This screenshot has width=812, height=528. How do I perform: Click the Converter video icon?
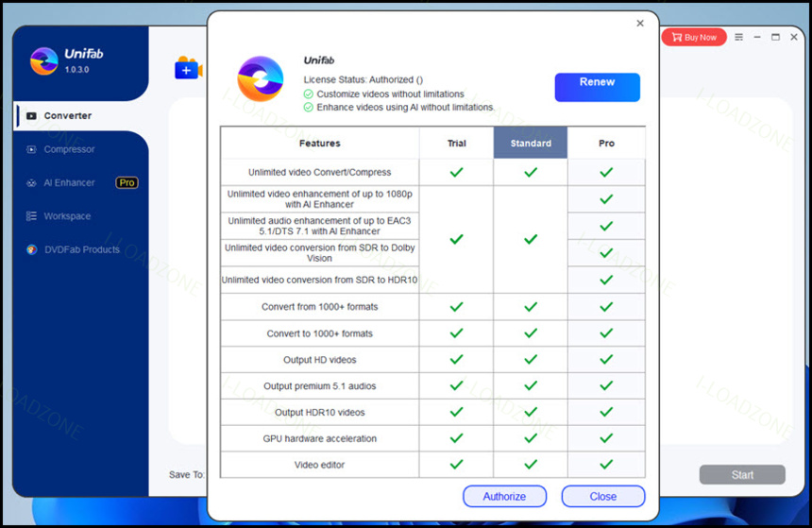pos(31,116)
